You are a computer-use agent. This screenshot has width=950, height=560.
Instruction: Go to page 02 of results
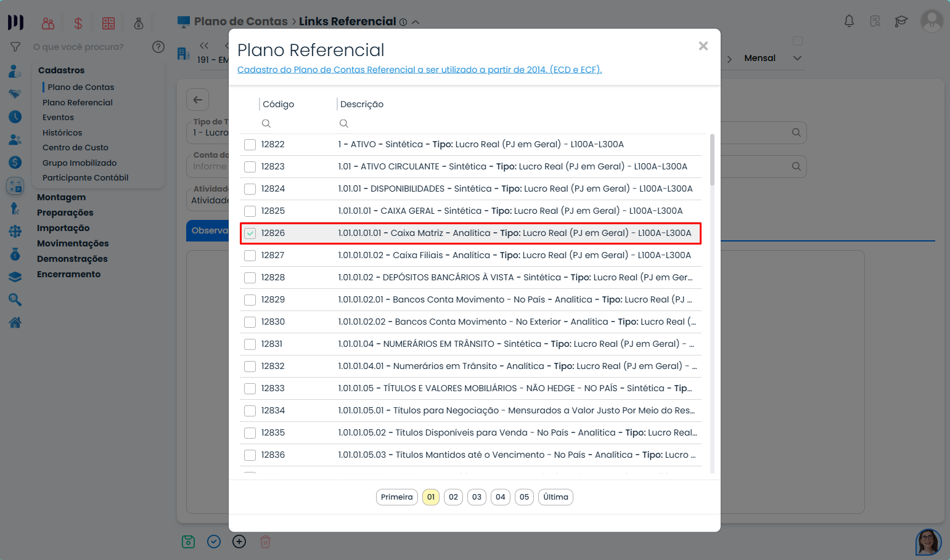(453, 497)
